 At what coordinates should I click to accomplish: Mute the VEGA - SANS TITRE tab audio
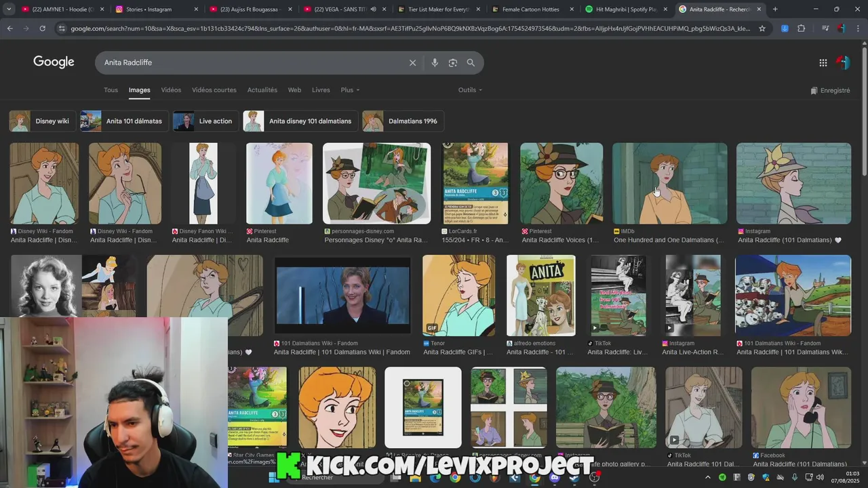(x=373, y=9)
